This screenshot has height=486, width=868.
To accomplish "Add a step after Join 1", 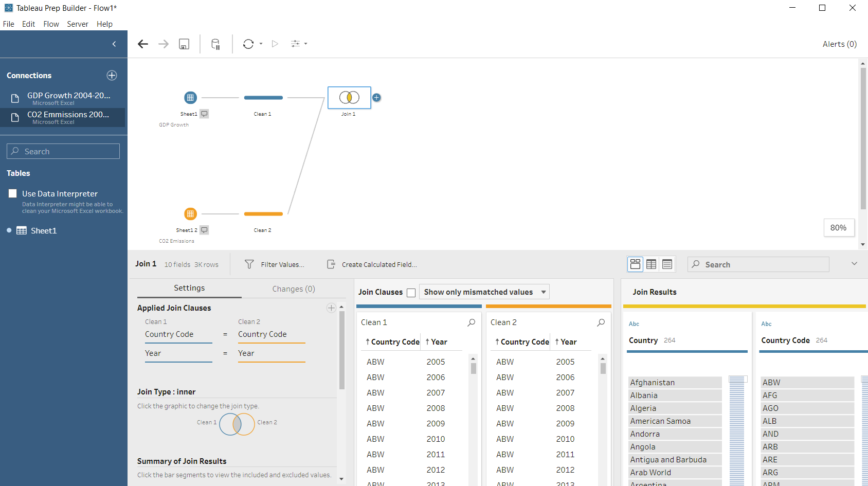I will [x=376, y=98].
